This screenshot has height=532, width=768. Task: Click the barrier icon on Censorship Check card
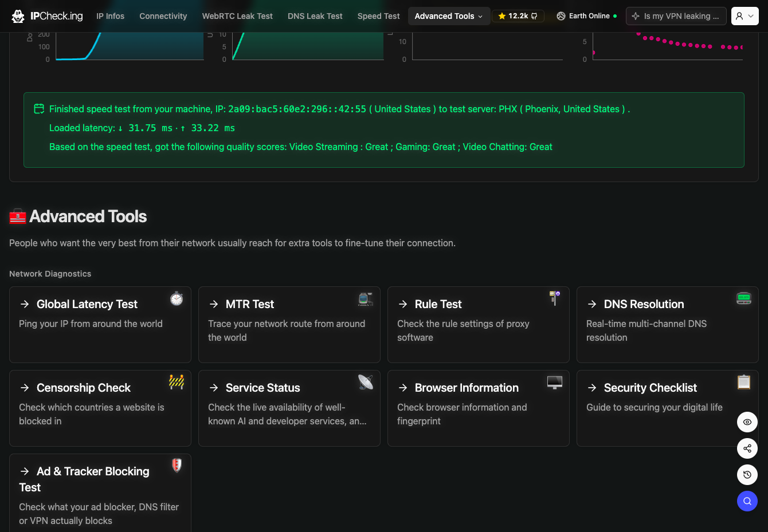177,382
